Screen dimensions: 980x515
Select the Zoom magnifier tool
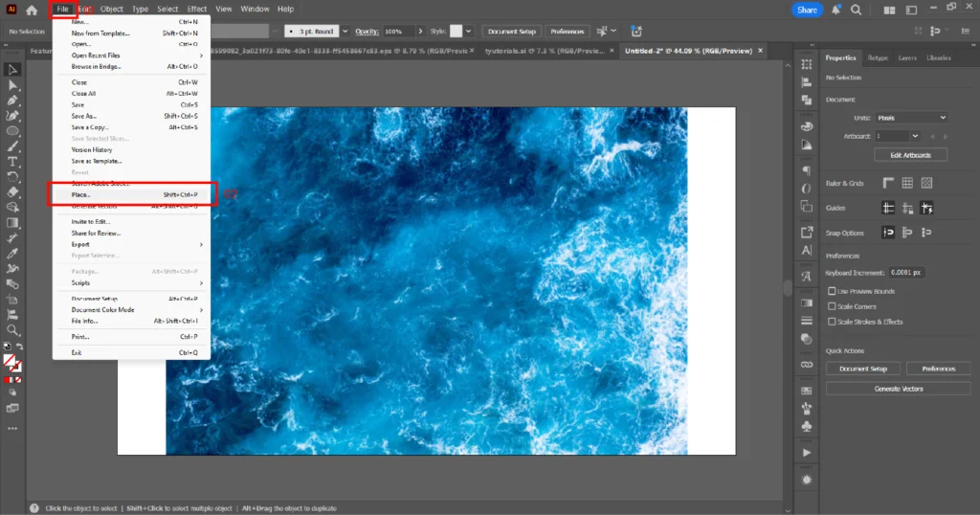pyautogui.click(x=11, y=330)
